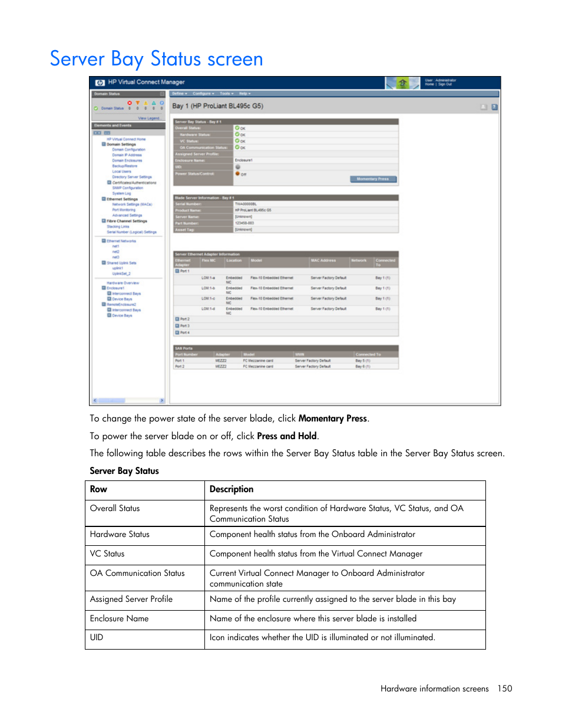The height and width of the screenshot is (728, 562).
Task: Open the Tools menu
Action: tap(226, 94)
